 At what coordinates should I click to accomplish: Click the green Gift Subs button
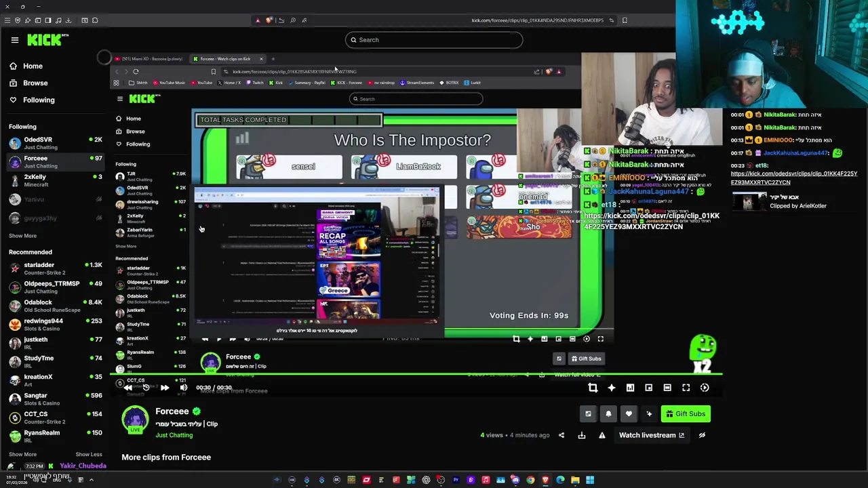pos(686,414)
